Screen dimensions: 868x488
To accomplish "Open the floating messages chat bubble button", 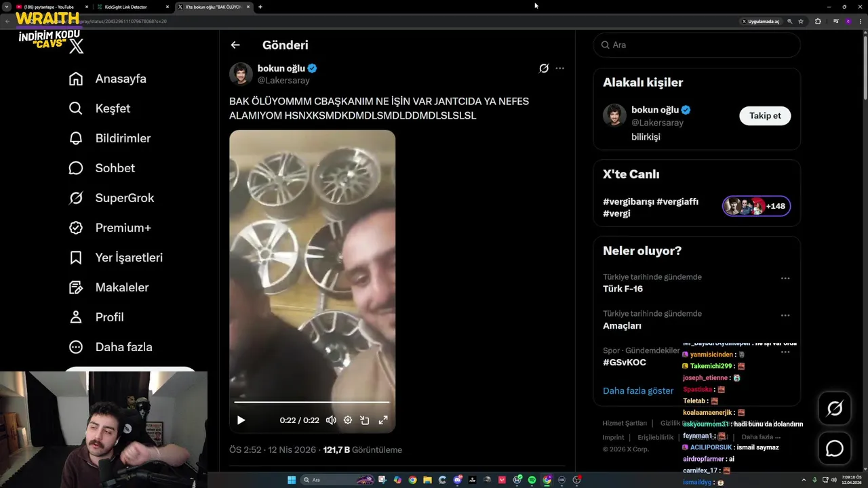I will pos(835,449).
